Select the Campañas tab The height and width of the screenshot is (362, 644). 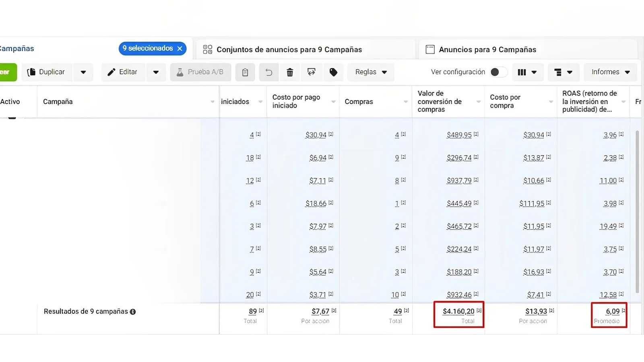pyautogui.click(x=17, y=49)
